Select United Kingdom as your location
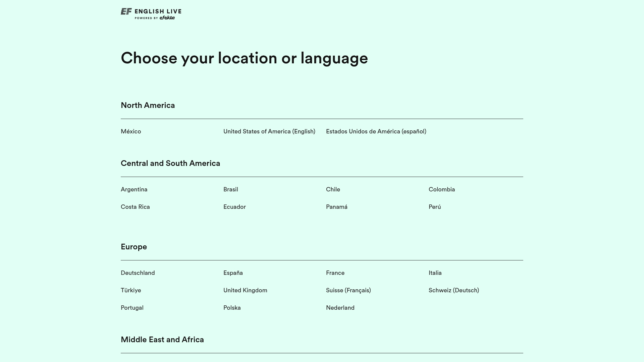 tap(245, 290)
